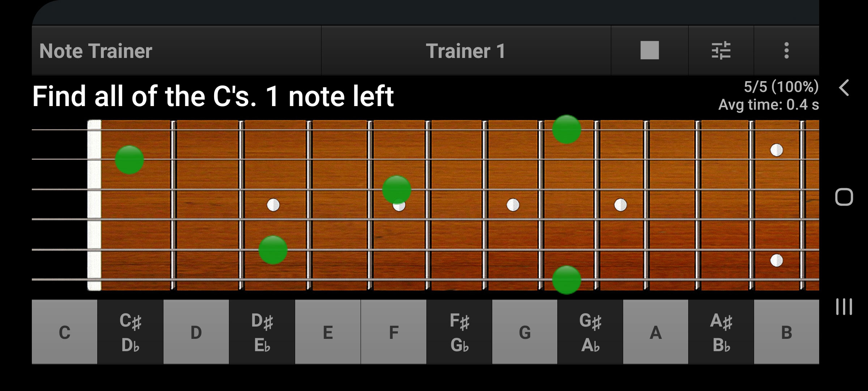The image size is (868, 391).
Task: Tap the Android home button
Action: pos(844,197)
